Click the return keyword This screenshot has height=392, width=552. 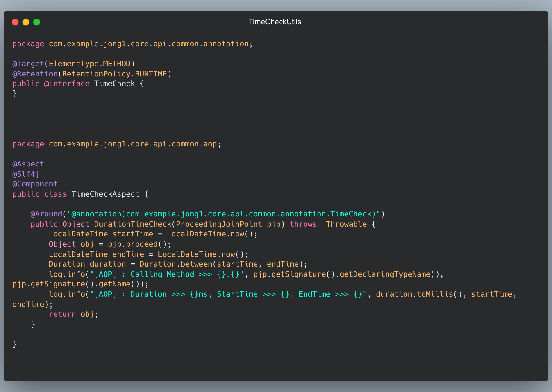tap(62, 314)
